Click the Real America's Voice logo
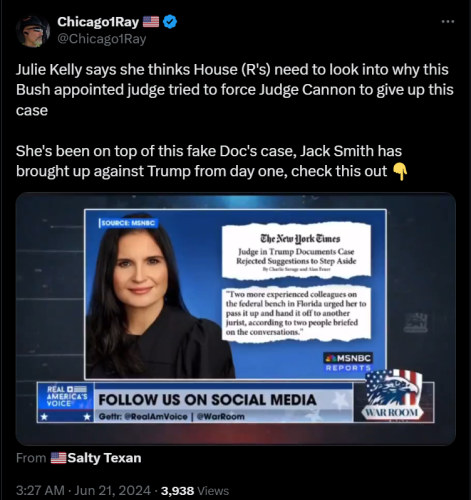 click(x=66, y=402)
